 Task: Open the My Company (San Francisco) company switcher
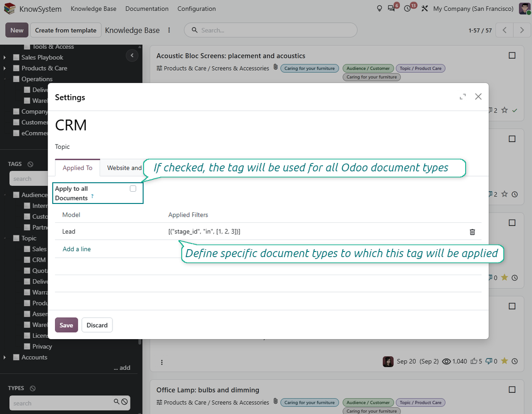pyautogui.click(x=473, y=8)
